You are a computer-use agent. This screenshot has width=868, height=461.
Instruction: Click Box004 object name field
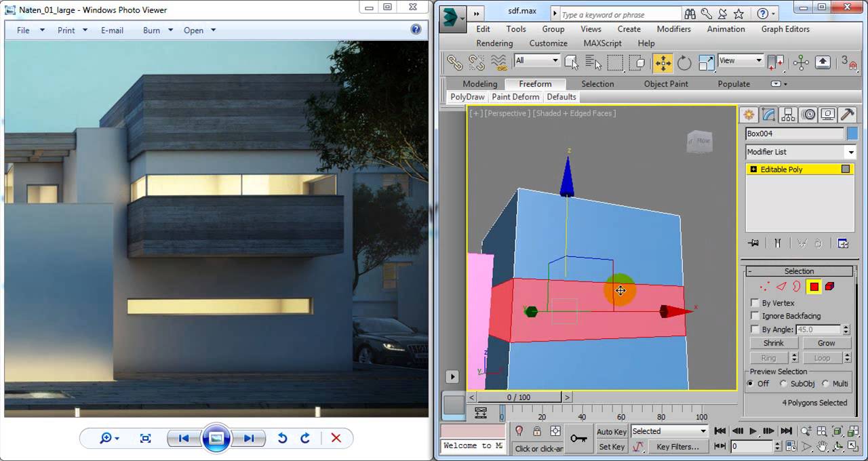(x=794, y=134)
